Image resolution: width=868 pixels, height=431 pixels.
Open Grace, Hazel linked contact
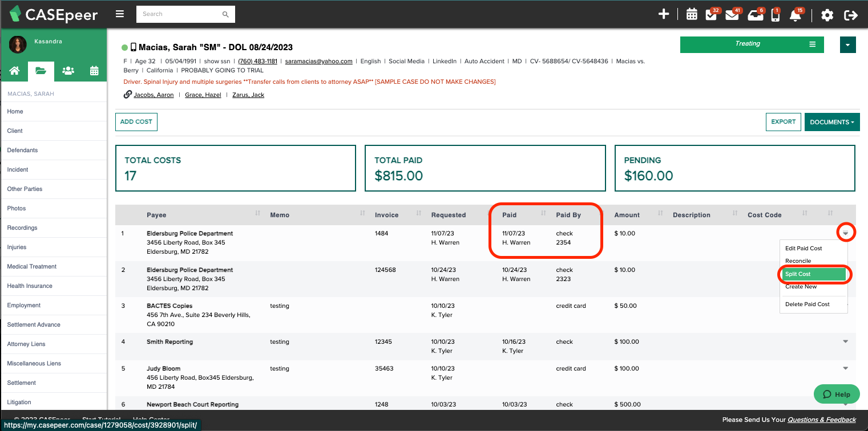point(203,95)
